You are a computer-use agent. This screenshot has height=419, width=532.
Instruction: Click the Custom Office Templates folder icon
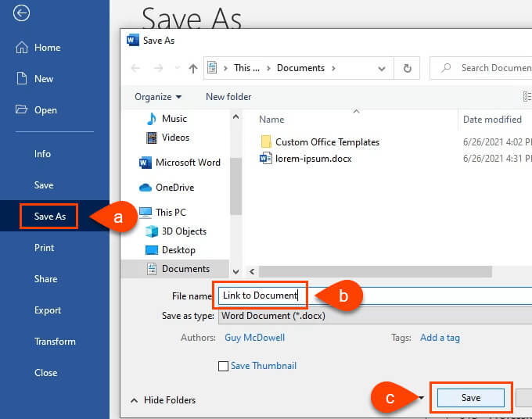(x=266, y=141)
